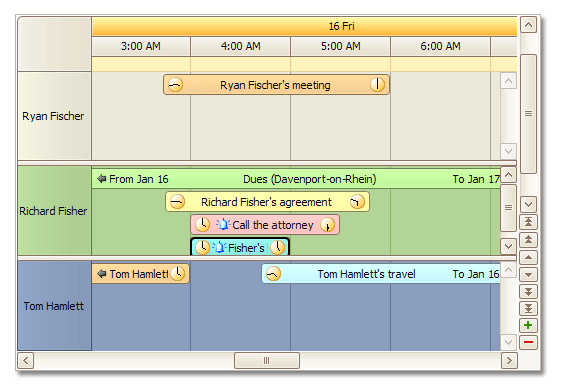
Task: Select the Tom Hamlett resource header
Action: (54, 306)
